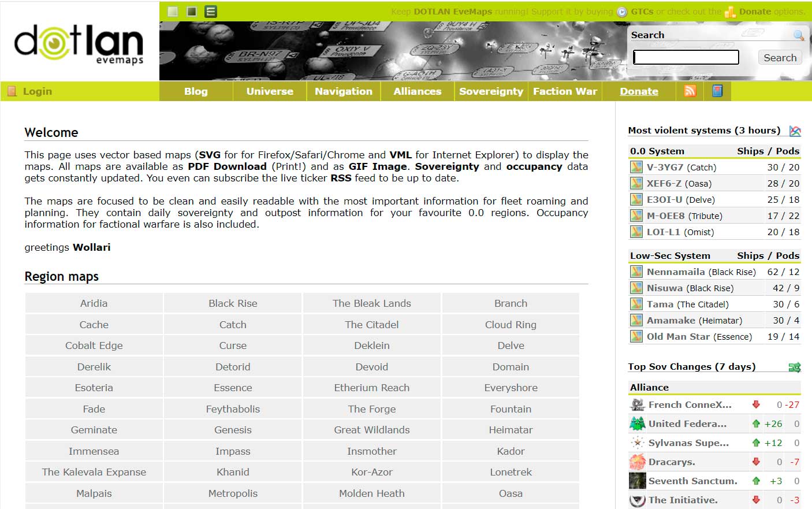
Task: Open map icon for M-OEE8 row
Action: 636,216
